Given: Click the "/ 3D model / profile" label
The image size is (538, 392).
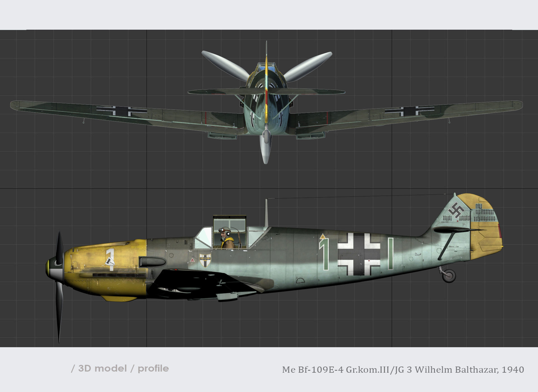Looking at the screenshot, I should pos(120,368).
